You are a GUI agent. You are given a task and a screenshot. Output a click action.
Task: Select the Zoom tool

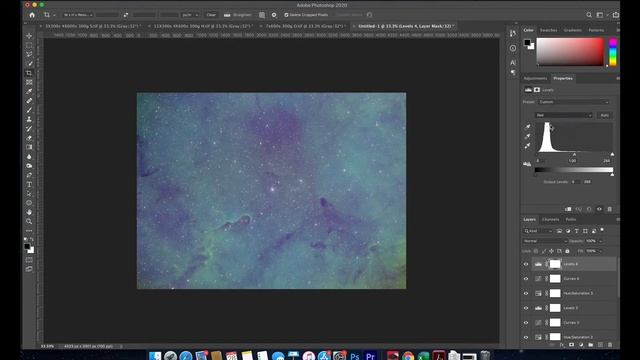(29, 222)
